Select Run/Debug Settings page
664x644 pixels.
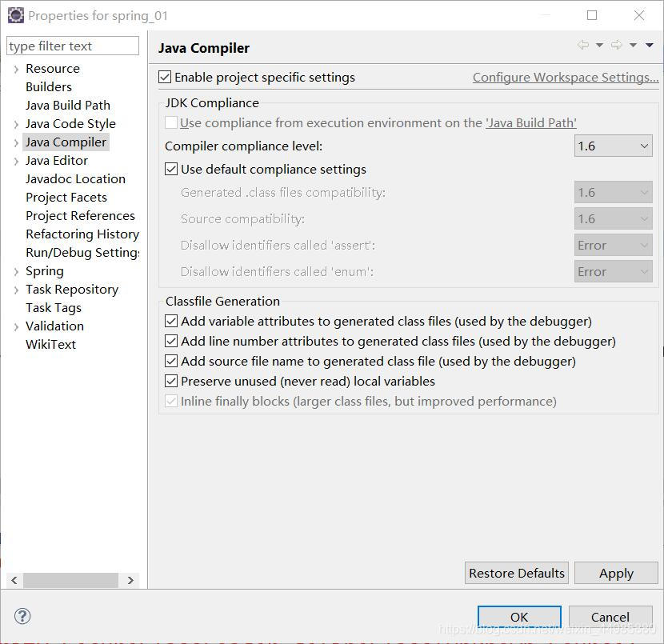click(x=82, y=252)
